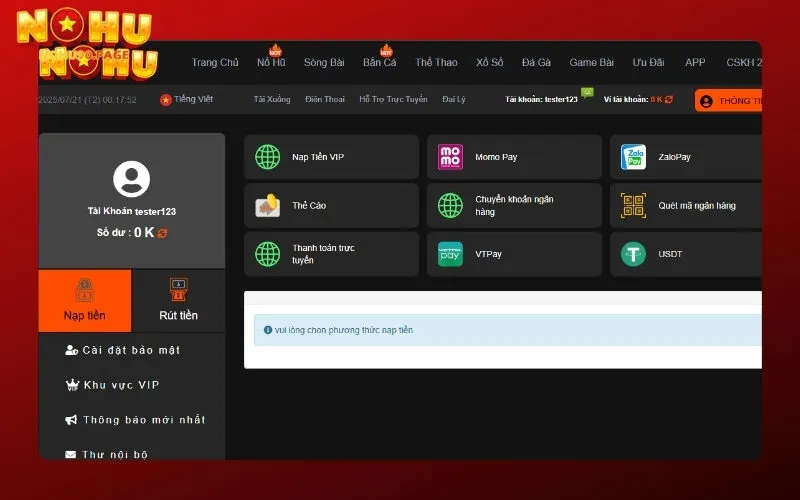Pick the Thẻ Cào card icon
800x500 pixels.
(x=267, y=205)
